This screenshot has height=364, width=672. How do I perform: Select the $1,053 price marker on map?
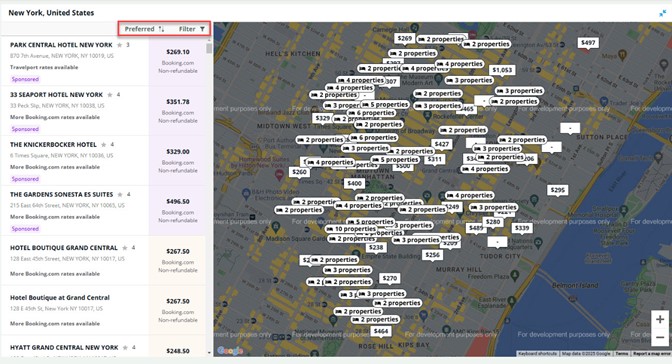502,70
